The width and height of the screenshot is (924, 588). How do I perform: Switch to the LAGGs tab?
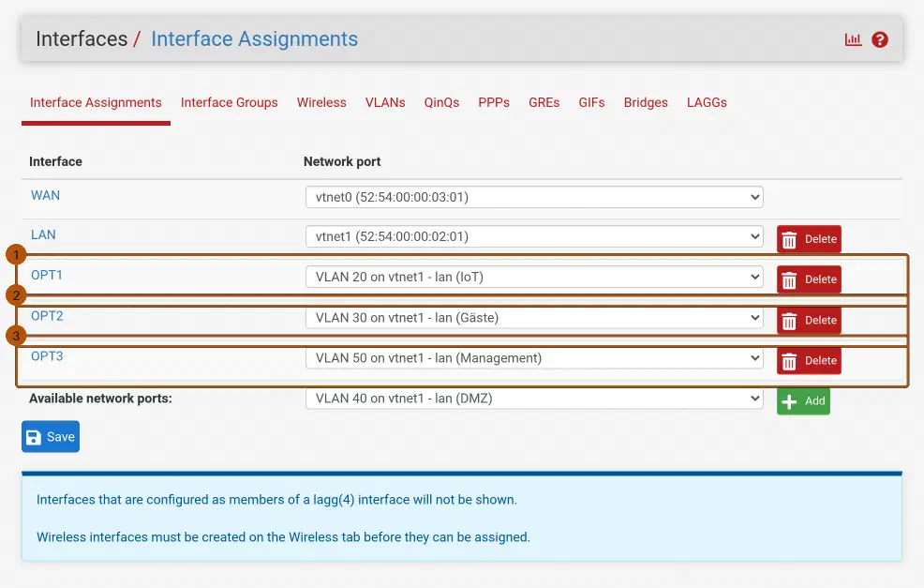(x=708, y=102)
